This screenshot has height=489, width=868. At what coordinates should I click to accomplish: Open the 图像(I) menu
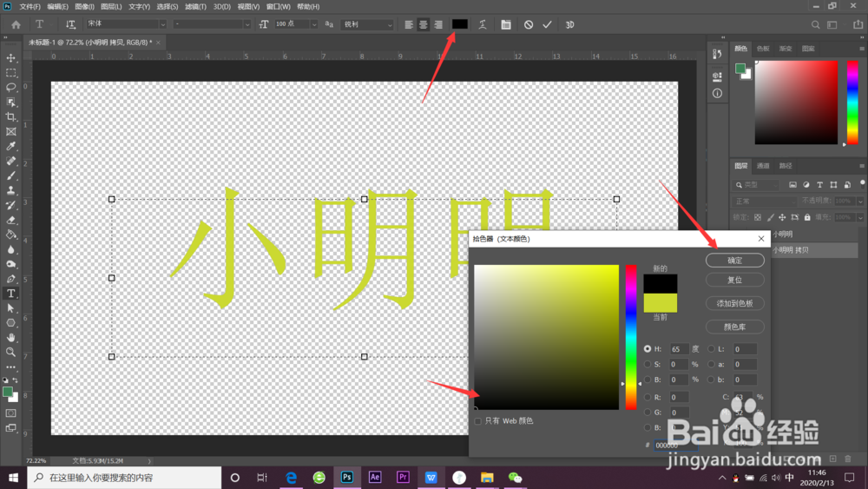coord(84,7)
